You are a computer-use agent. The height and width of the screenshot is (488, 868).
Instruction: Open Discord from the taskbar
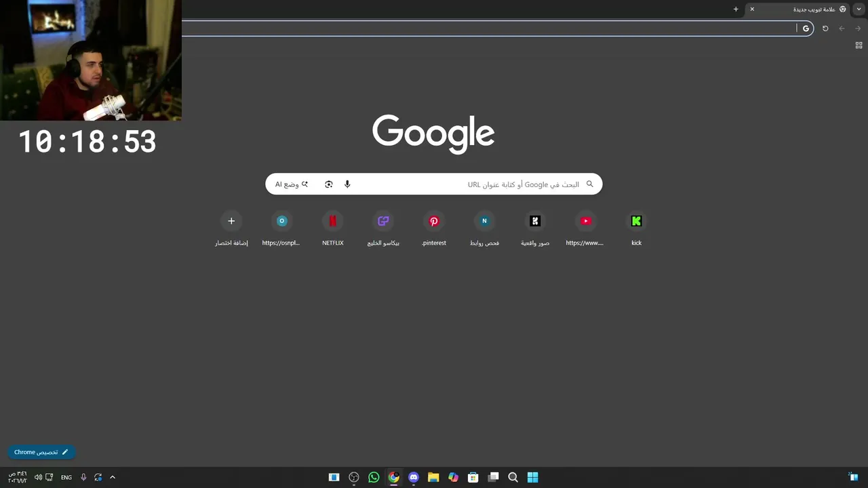[414, 477]
